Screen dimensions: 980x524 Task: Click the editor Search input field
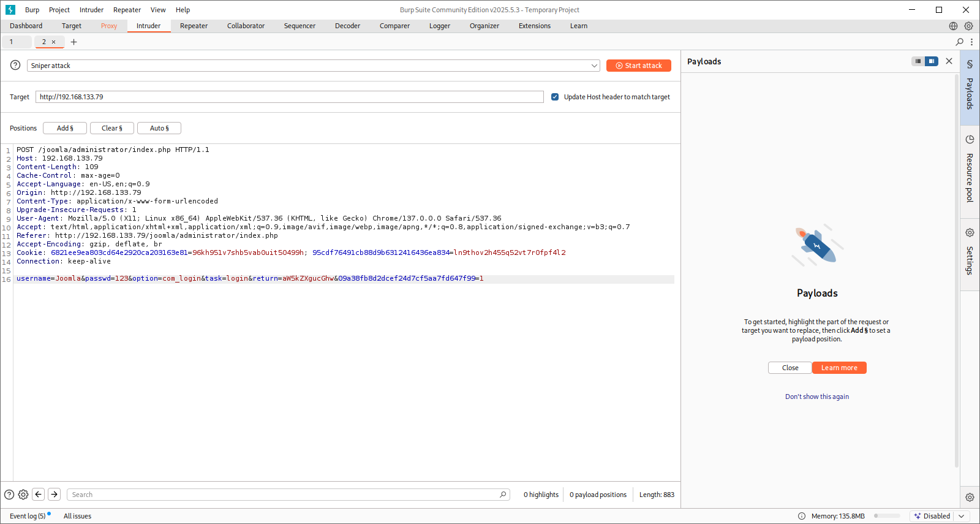(x=288, y=495)
